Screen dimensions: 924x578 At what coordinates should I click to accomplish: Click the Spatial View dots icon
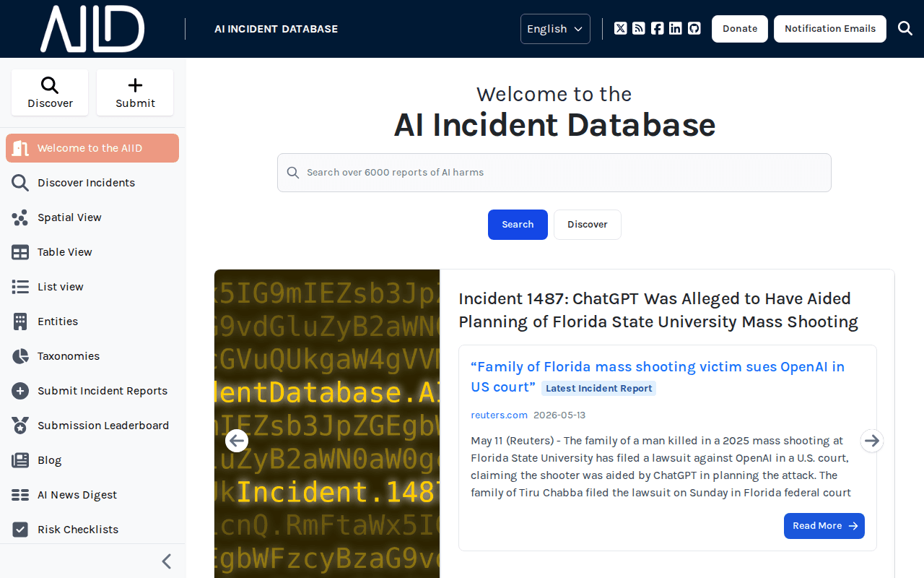20,217
